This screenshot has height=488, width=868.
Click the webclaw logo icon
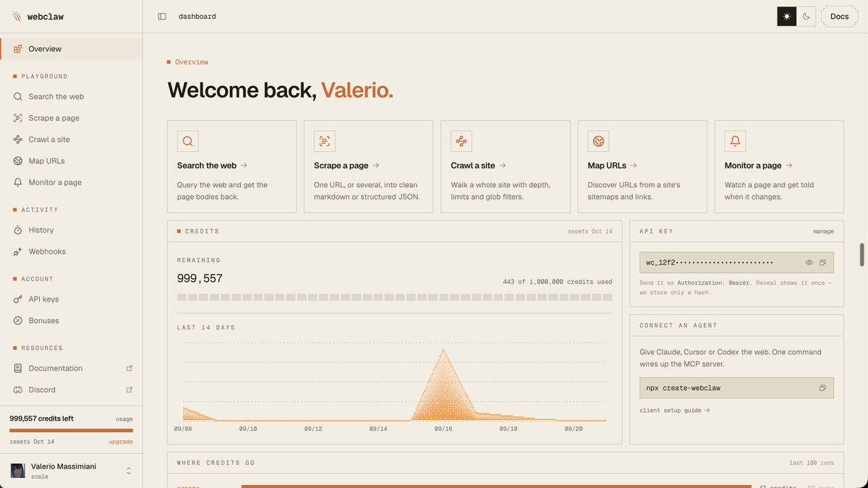click(17, 17)
